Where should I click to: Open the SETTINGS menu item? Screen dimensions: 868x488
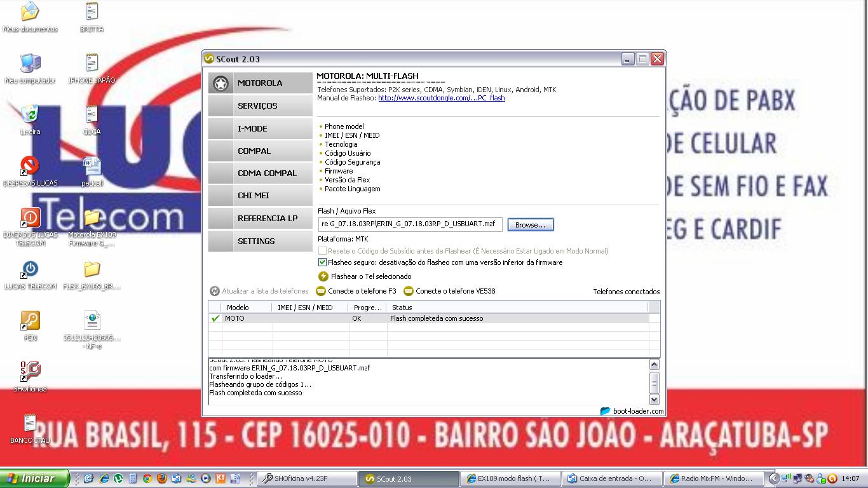260,241
